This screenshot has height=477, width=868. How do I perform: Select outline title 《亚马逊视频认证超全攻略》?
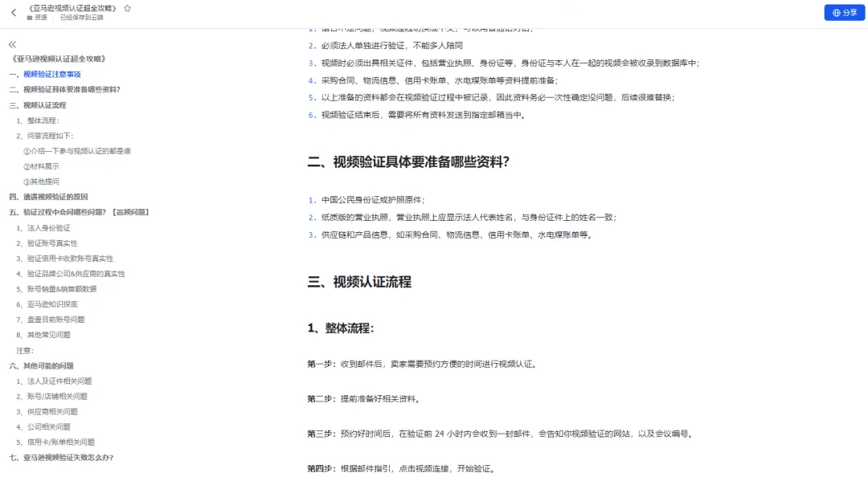pyautogui.click(x=58, y=59)
